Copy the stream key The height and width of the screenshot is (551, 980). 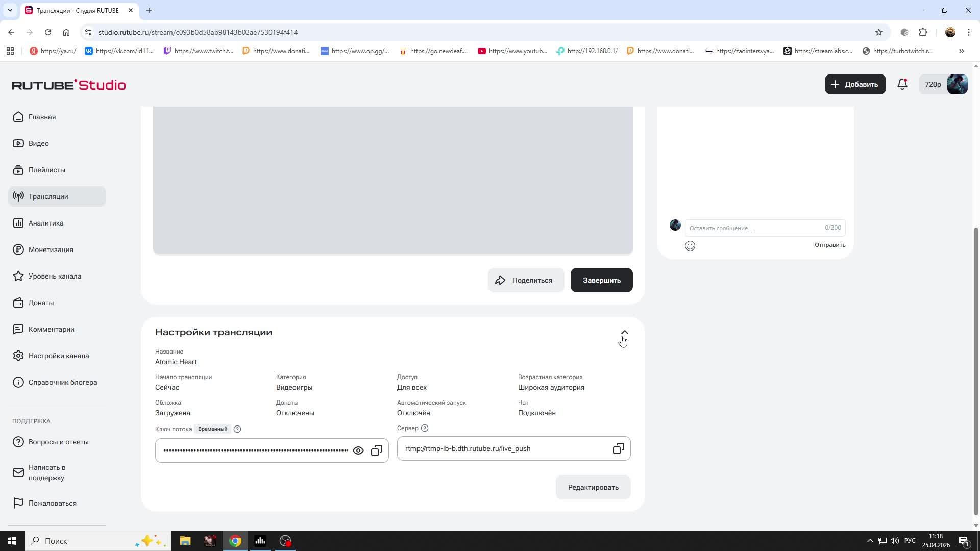coord(377,450)
